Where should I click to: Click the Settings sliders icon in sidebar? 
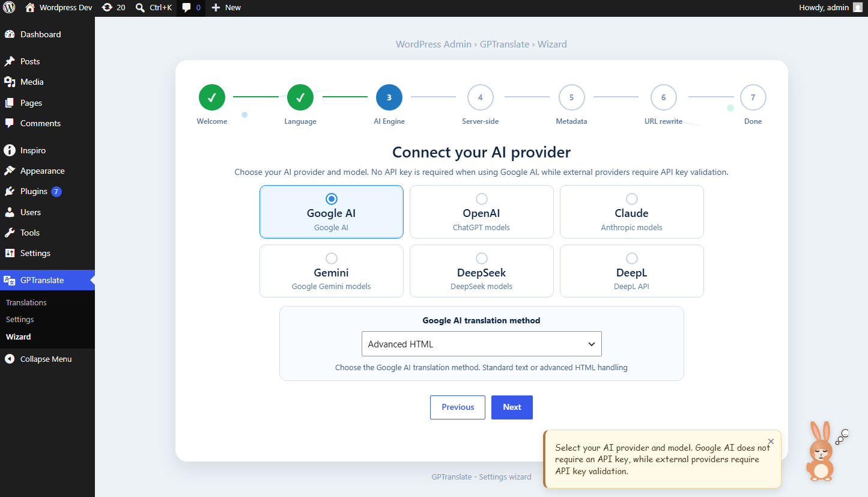pyautogui.click(x=10, y=253)
